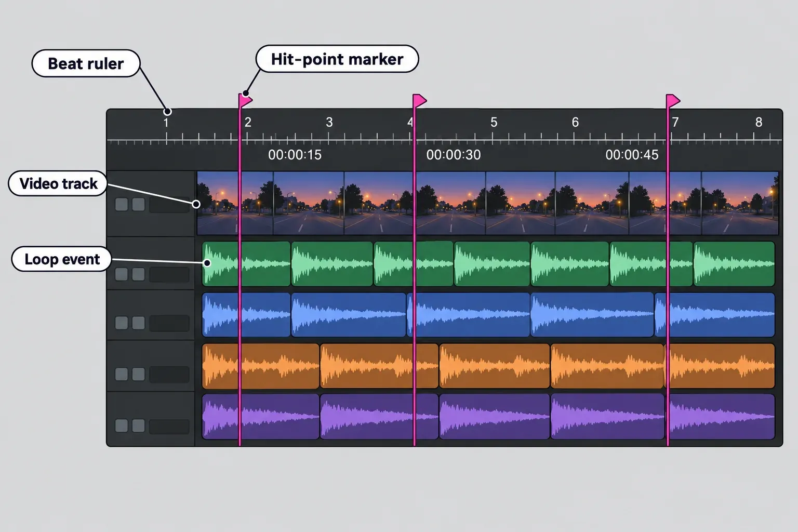Toggle the right square button on the purple track header
Screen dimensions: 798x532
138,426
